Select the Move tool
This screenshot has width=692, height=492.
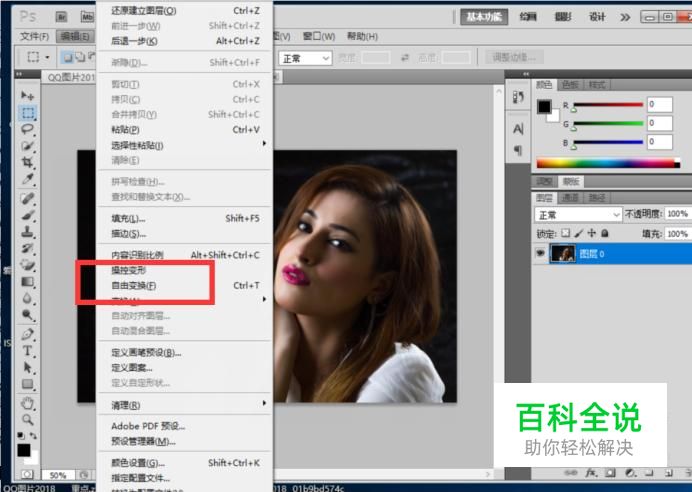(x=27, y=95)
